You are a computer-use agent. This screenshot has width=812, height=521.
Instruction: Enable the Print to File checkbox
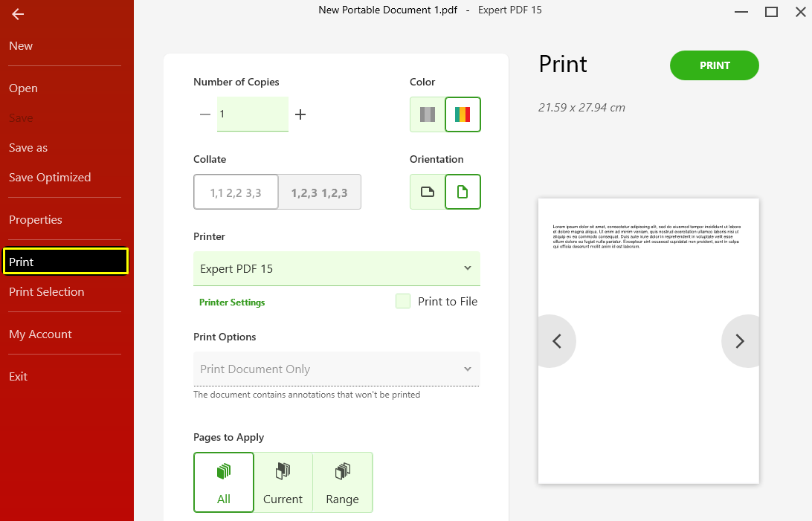[x=403, y=301]
